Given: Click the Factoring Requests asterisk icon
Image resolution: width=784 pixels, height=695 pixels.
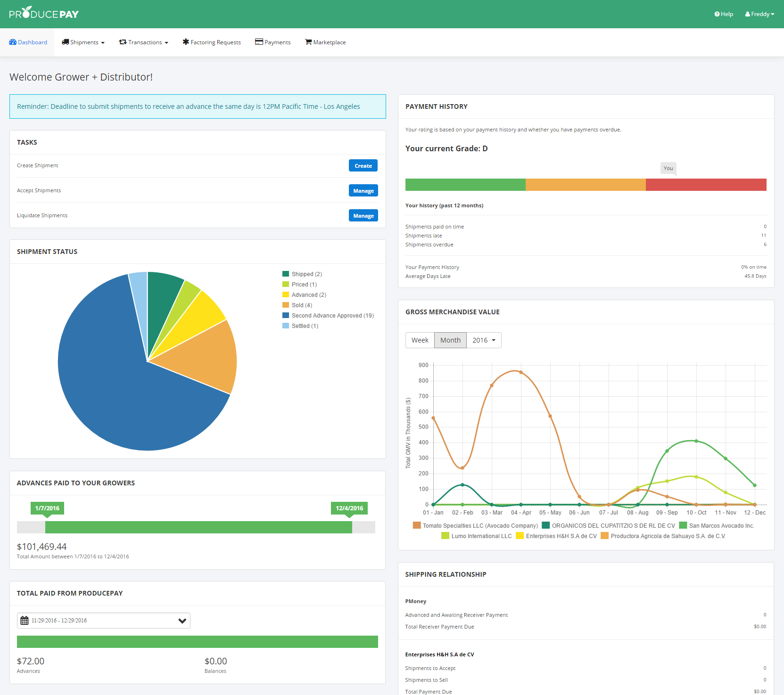Looking at the screenshot, I should tap(186, 42).
